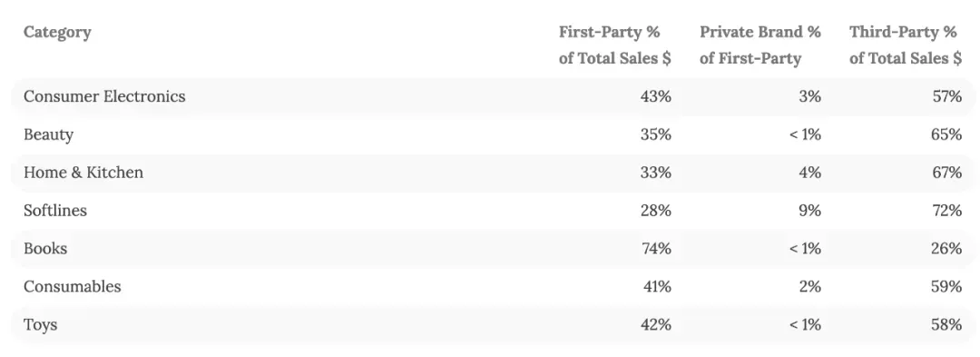
Task: Select the Softlines row label
Action: tap(55, 211)
